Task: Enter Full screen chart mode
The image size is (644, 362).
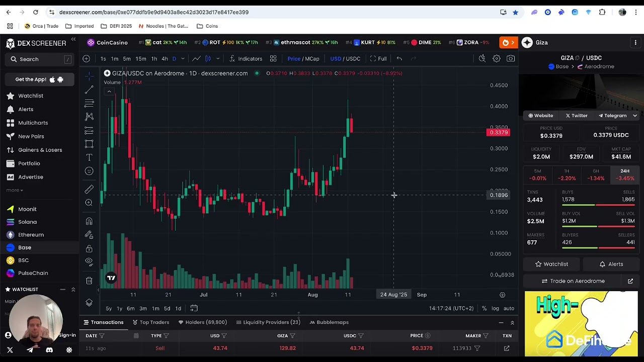Action: pyautogui.click(x=378, y=59)
